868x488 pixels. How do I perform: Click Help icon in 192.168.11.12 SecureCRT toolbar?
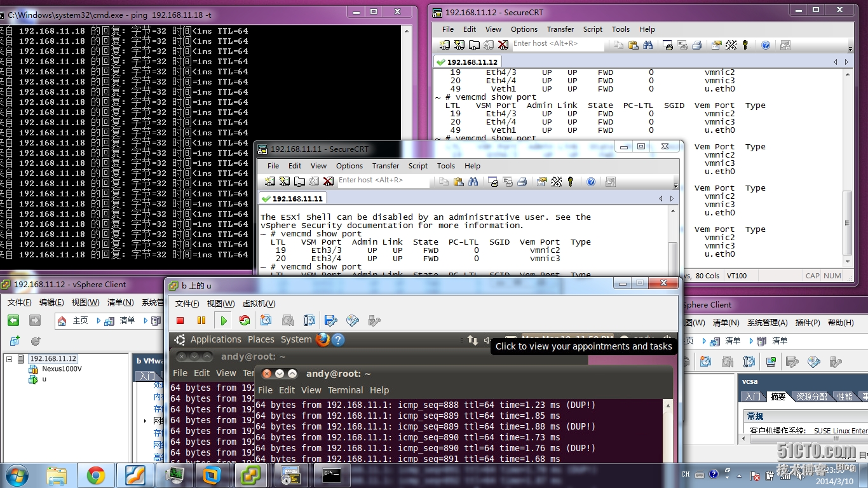[766, 45]
